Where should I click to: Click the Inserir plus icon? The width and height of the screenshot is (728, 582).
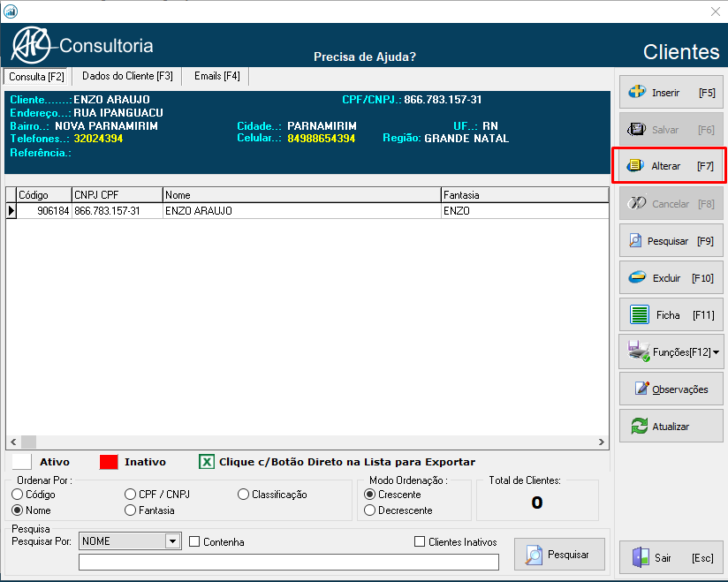tap(637, 92)
